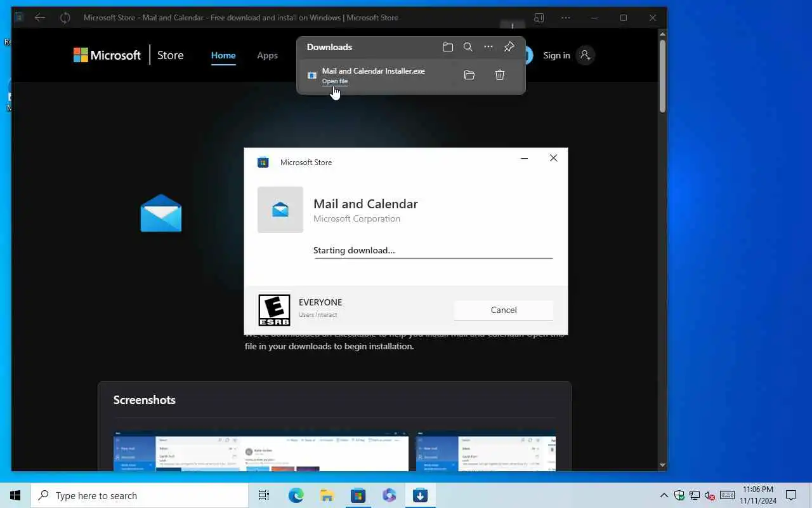Delete the Mail and Calendar Installer download
812x508 pixels.
(x=500, y=75)
